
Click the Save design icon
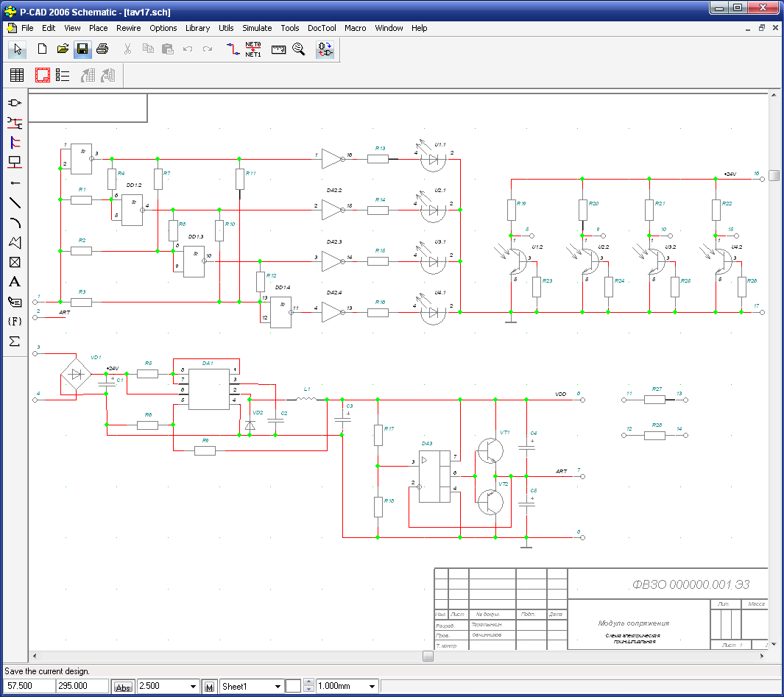(82, 49)
